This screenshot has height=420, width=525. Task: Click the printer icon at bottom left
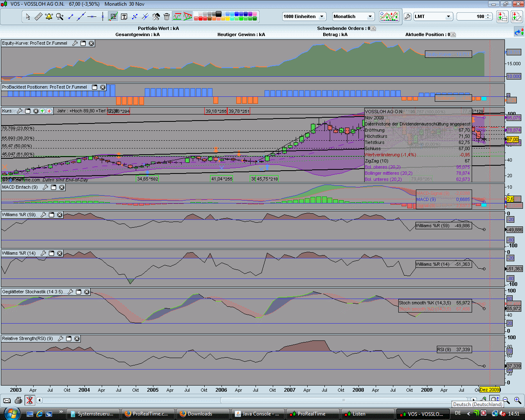click(18, 400)
